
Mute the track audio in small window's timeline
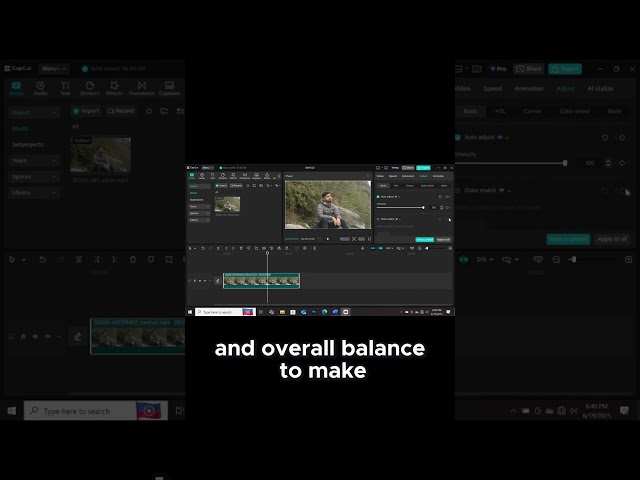pyautogui.click(x=205, y=281)
